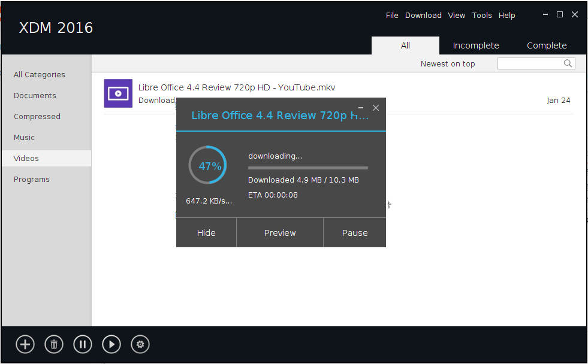Screen dimensions: 588x364
Task: Click the XDM 2016 title text
Action: [56, 28]
